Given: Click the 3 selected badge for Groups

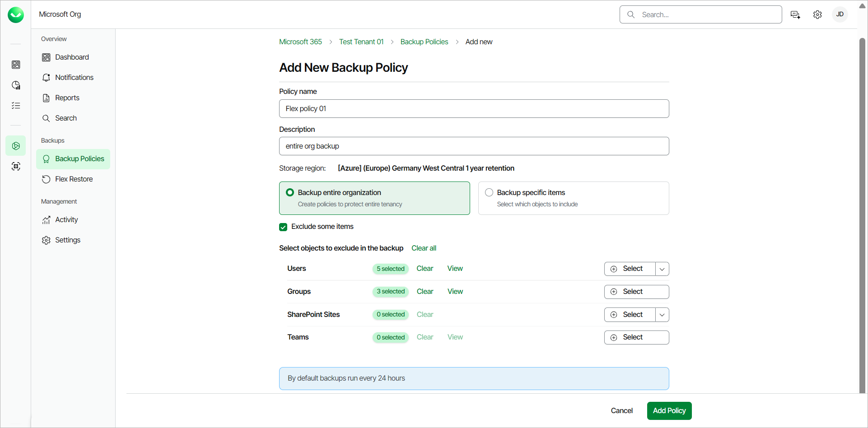Looking at the screenshot, I should tap(391, 292).
